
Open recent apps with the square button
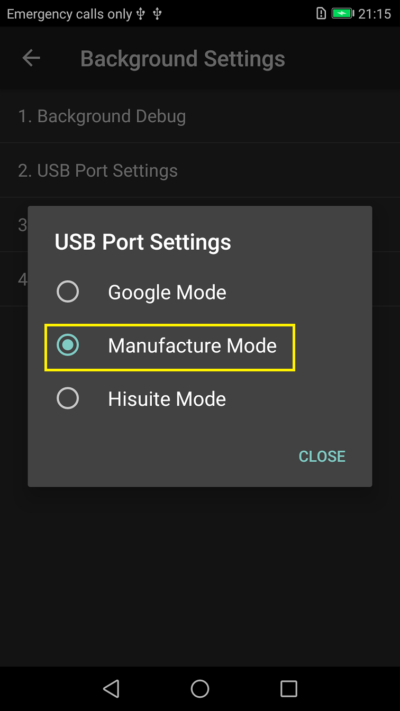pyautogui.click(x=288, y=688)
